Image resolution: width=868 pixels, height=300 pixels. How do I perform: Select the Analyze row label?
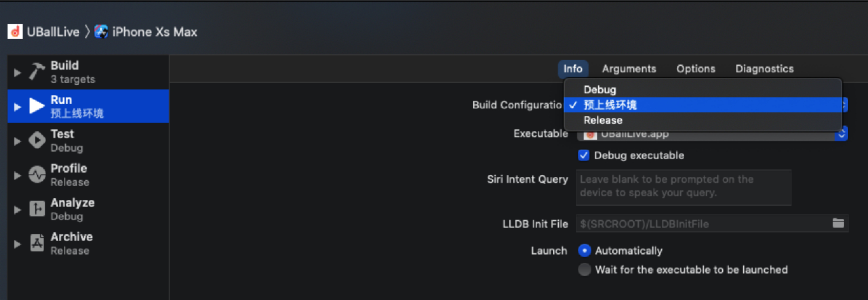pyautogui.click(x=73, y=202)
